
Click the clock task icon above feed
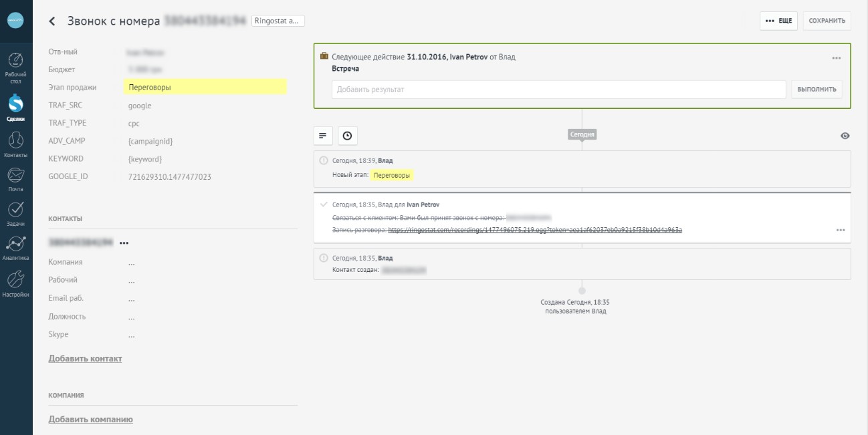coord(347,136)
